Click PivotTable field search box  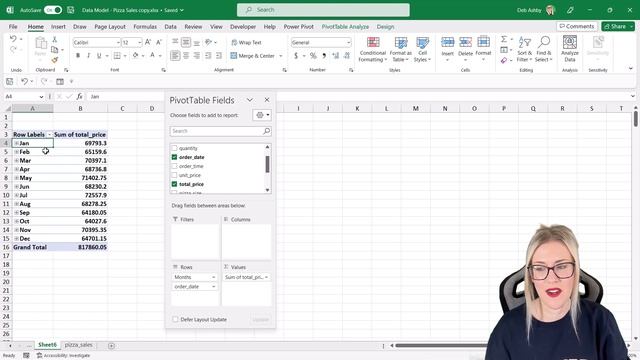pos(220,131)
